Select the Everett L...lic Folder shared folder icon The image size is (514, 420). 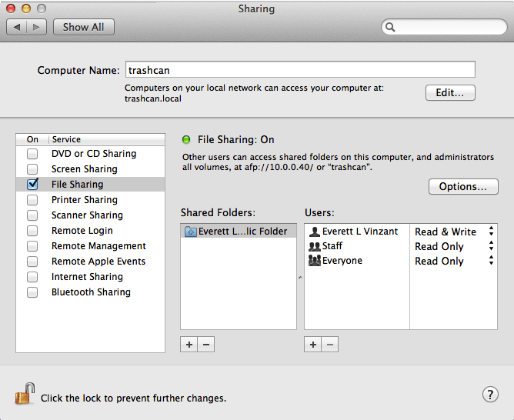point(190,231)
